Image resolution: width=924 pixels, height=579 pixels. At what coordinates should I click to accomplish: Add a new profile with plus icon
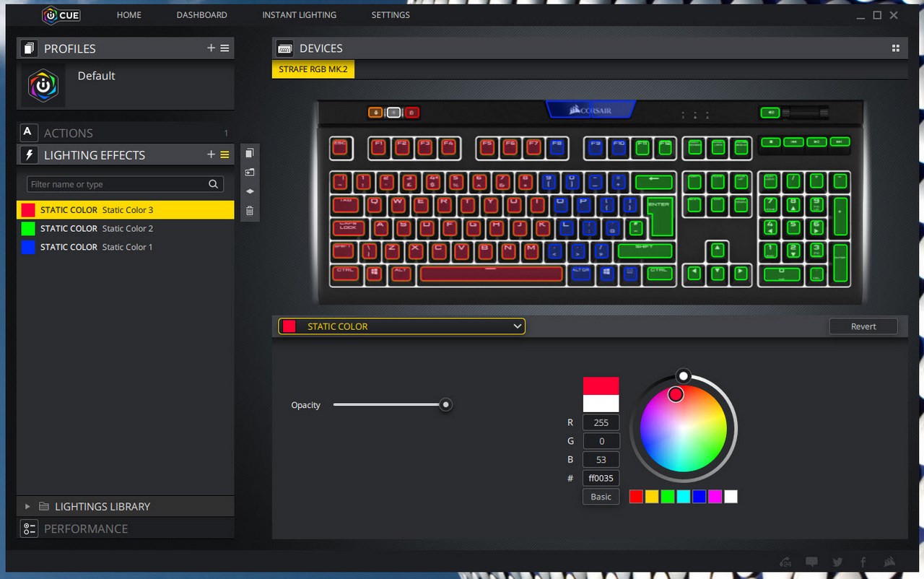click(x=211, y=48)
